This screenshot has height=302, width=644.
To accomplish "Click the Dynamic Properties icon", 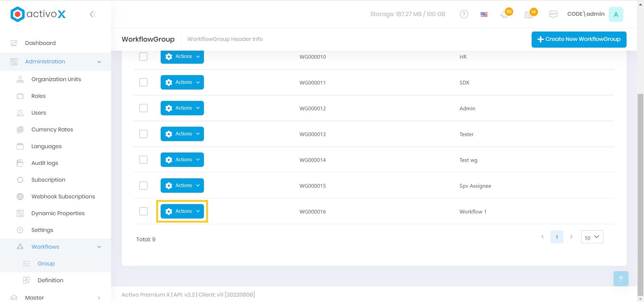I will [20, 213].
